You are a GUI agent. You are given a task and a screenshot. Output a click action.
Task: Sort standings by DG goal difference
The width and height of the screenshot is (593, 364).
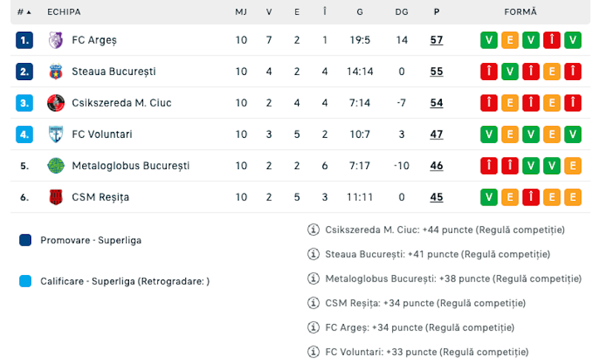coord(402,13)
